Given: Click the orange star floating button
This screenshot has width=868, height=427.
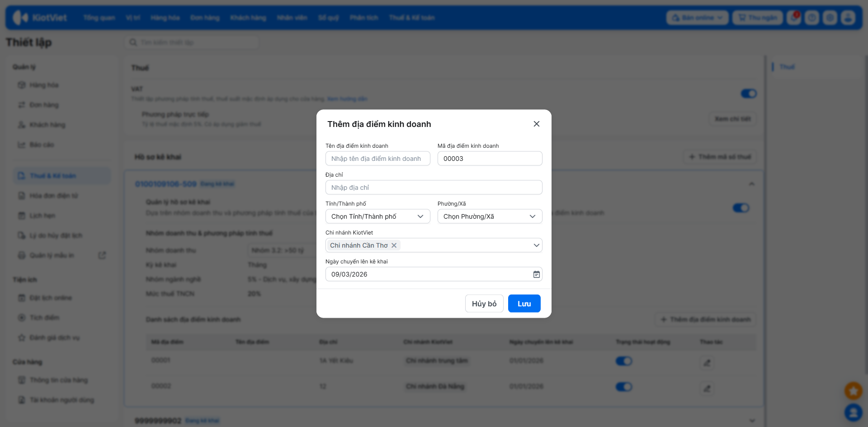Looking at the screenshot, I should (853, 390).
